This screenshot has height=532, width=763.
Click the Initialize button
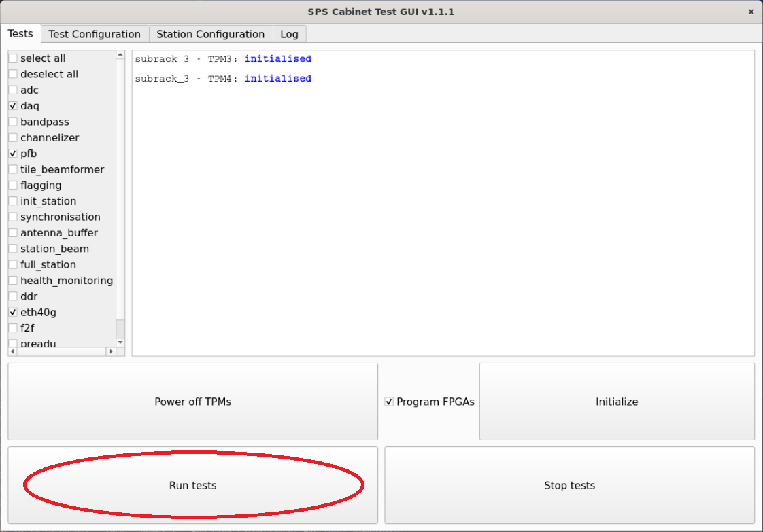click(617, 402)
